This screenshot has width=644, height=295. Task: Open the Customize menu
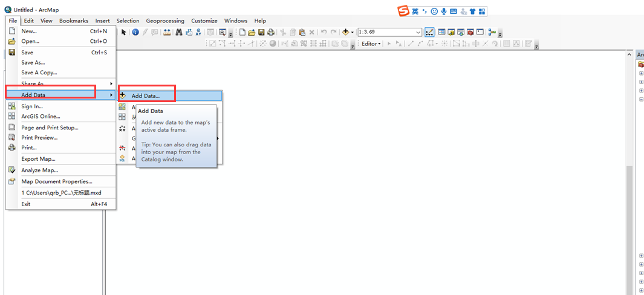(204, 21)
